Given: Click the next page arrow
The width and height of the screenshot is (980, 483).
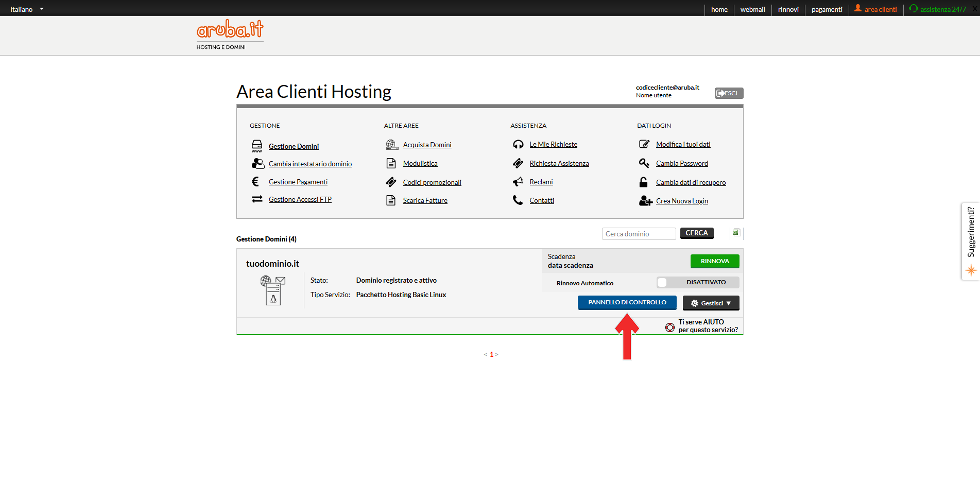Looking at the screenshot, I should pyautogui.click(x=496, y=354).
